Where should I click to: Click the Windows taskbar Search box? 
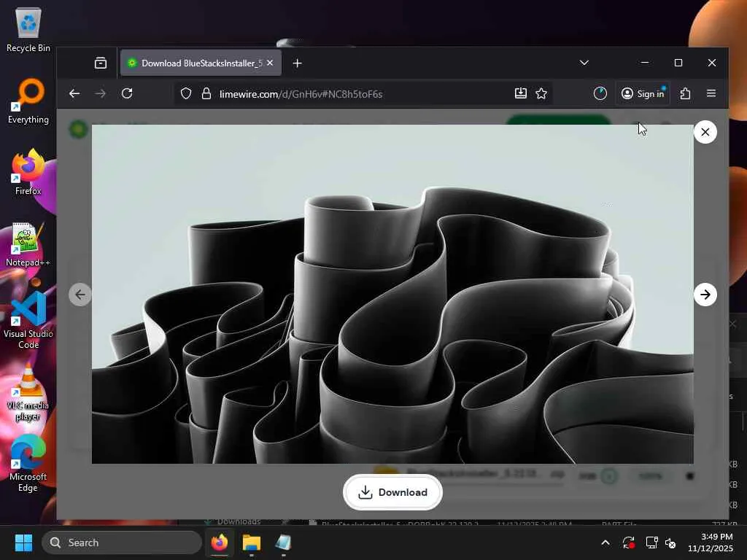coord(122,542)
